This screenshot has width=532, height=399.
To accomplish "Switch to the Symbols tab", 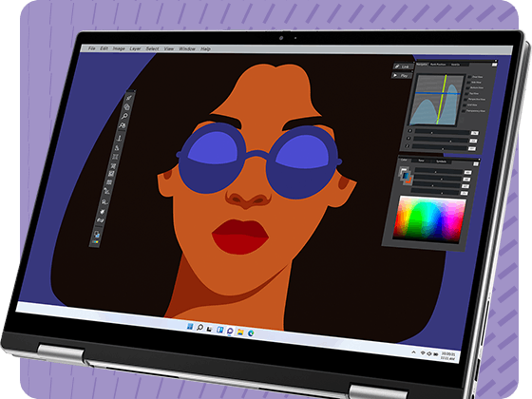I will (441, 161).
